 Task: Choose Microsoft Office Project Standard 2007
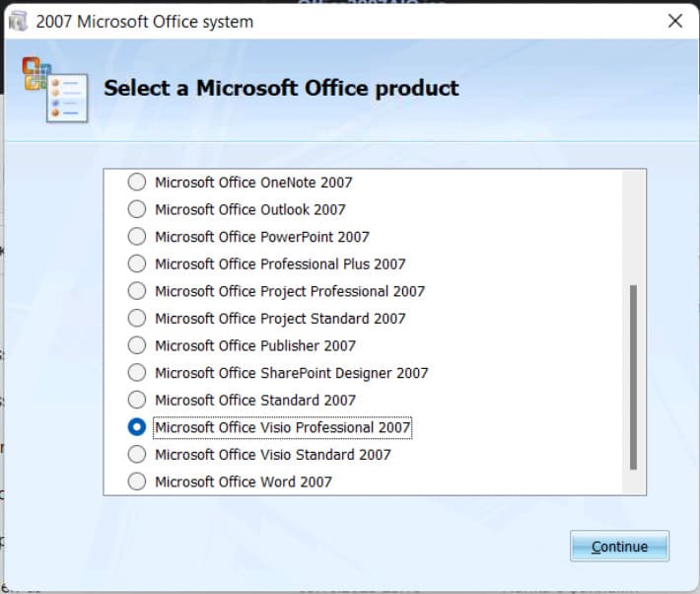tap(137, 319)
